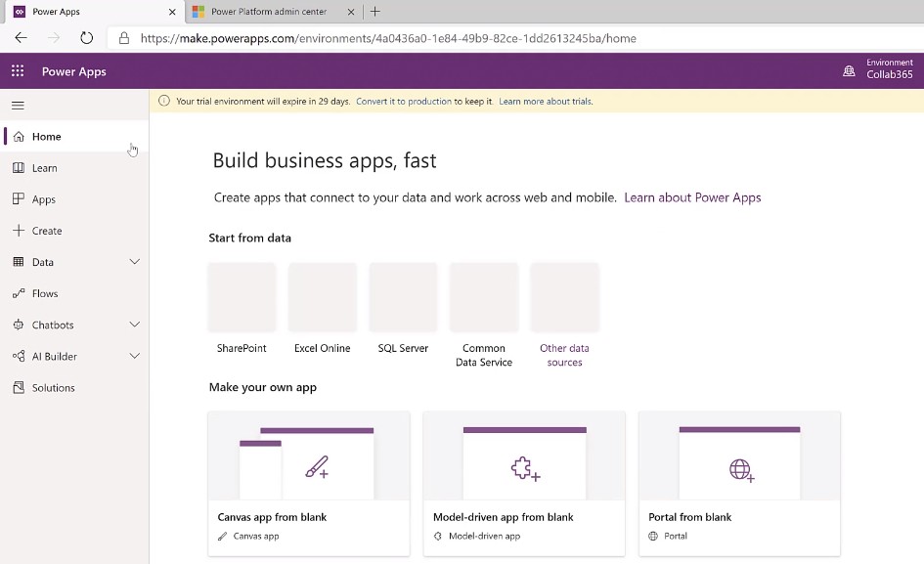Click the browser address bar URL
The height and width of the screenshot is (564, 924).
(388, 38)
